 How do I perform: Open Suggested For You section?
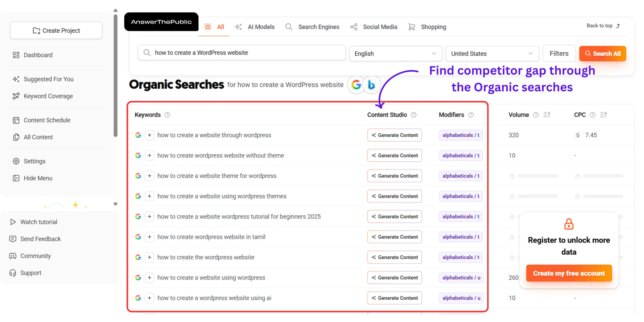43,79
